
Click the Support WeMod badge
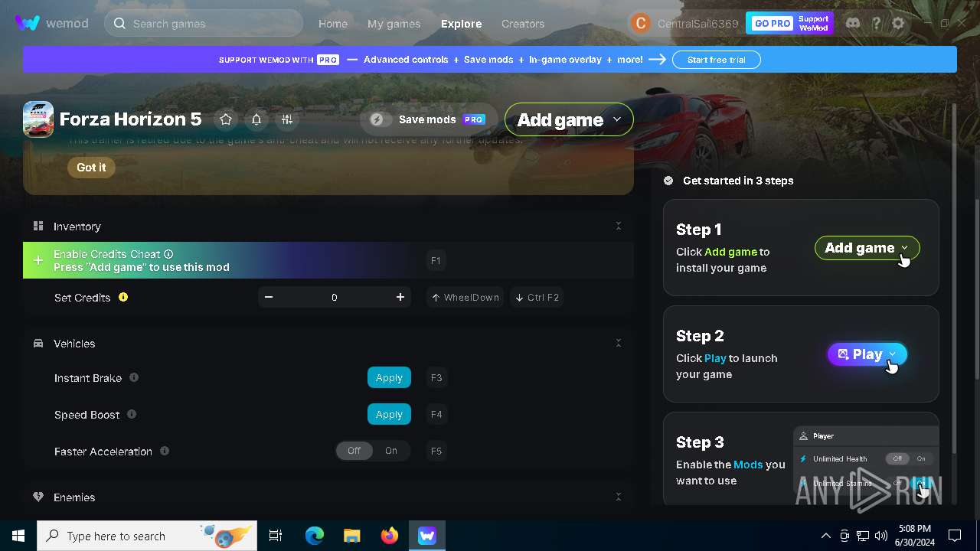814,23
